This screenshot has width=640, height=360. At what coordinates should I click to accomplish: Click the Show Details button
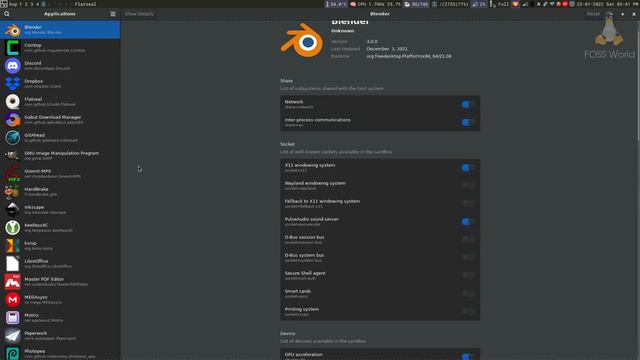139,14
